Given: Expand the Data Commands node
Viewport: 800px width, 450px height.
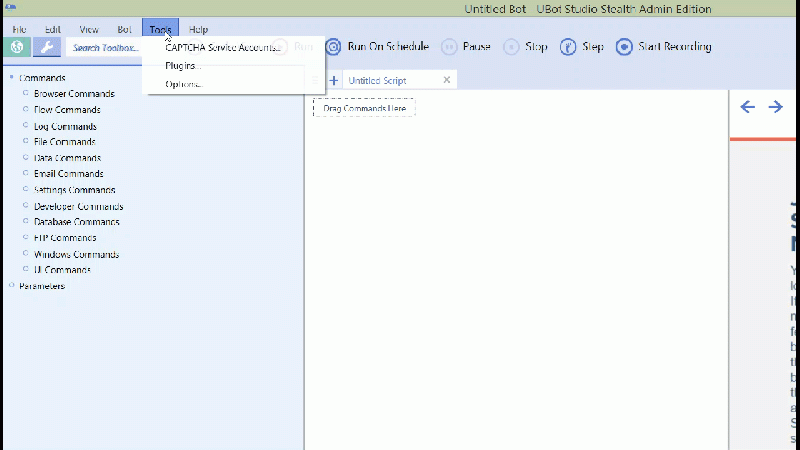Looking at the screenshot, I should coord(26,157).
